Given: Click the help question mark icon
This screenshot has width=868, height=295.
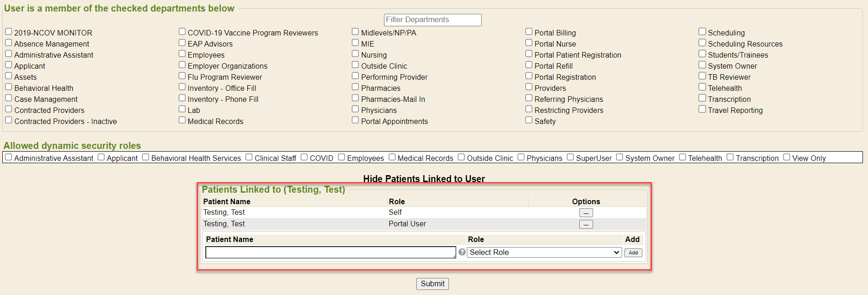Looking at the screenshot, I should [x=462, y=252].
